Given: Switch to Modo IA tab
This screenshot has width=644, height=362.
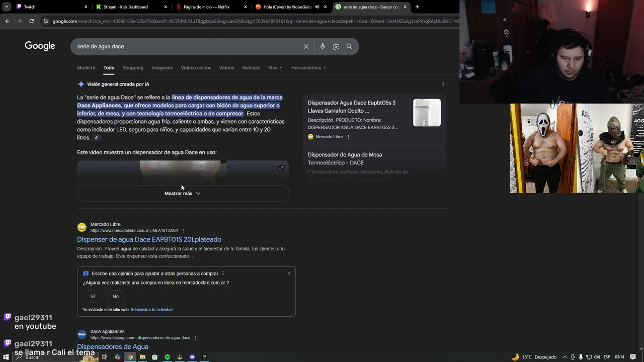Looking at the screenshot, I should [x=86, y=68].
